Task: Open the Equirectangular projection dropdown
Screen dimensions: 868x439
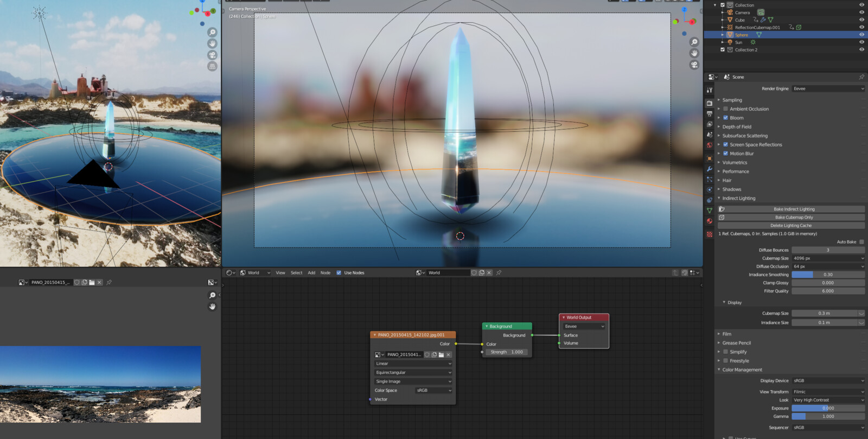Action: [413, 373]
